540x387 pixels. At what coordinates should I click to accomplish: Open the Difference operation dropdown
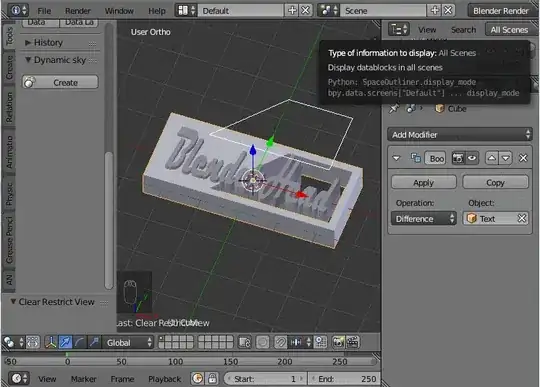(424, 219)
